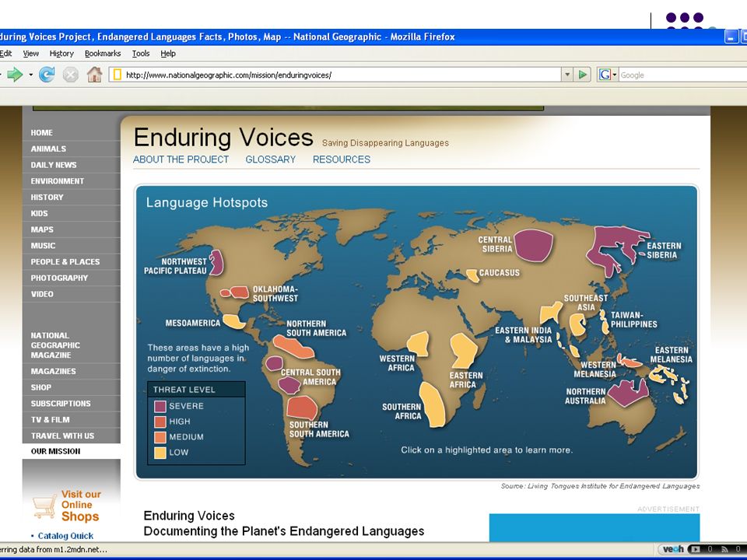Click the Mesoamerica hotspot region
The image size is (747, 560).
[x=233, y=321]
